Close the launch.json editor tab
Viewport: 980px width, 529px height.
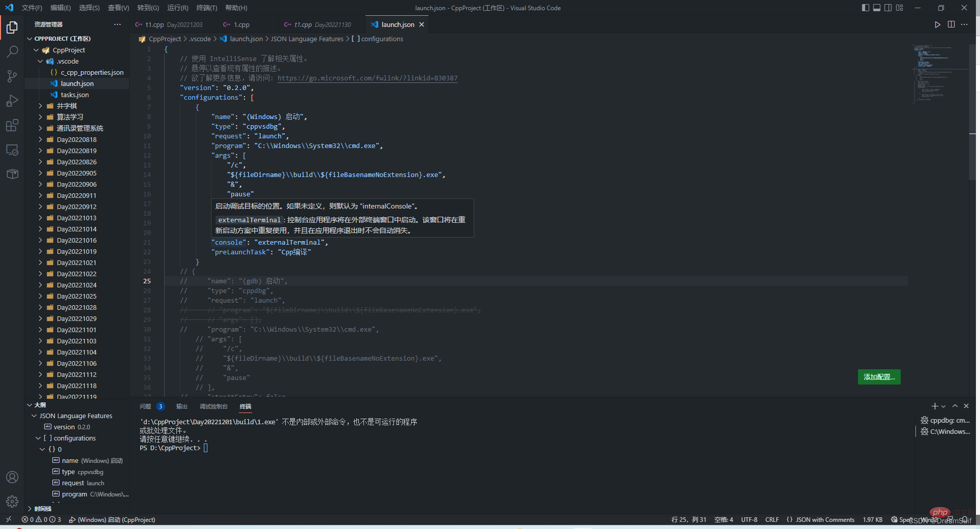coord(422,24)
